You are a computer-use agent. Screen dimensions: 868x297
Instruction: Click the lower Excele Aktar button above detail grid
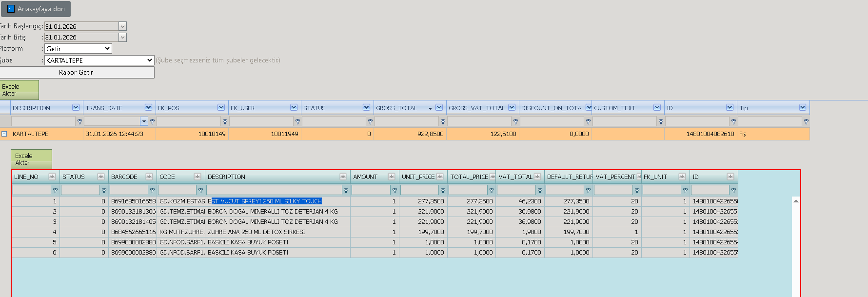pyautogui.click(x=31, y=159)
